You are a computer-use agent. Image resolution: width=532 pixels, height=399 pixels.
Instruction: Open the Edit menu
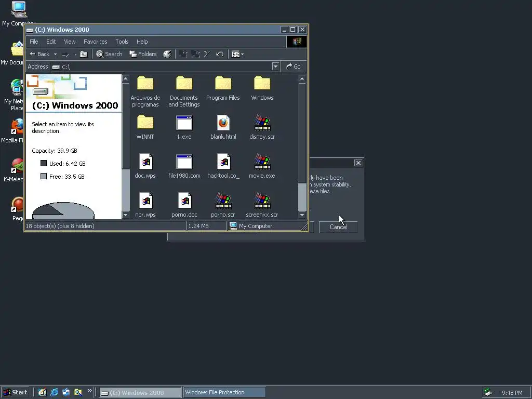coord(51,42)
